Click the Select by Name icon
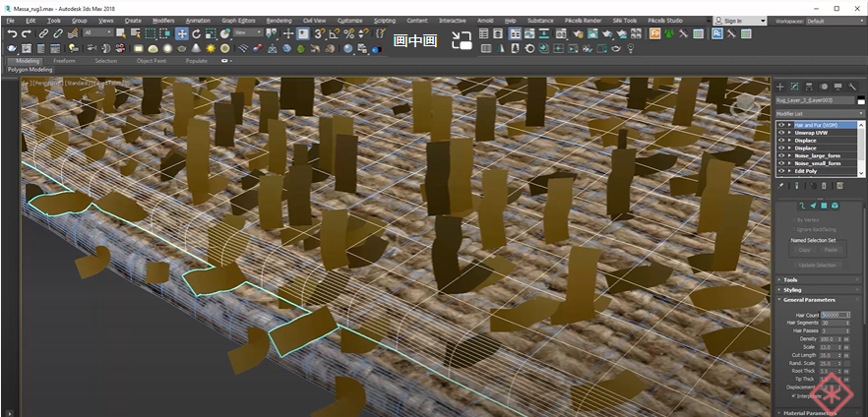This screenshot has height=417, width=868. coord(137,33)
